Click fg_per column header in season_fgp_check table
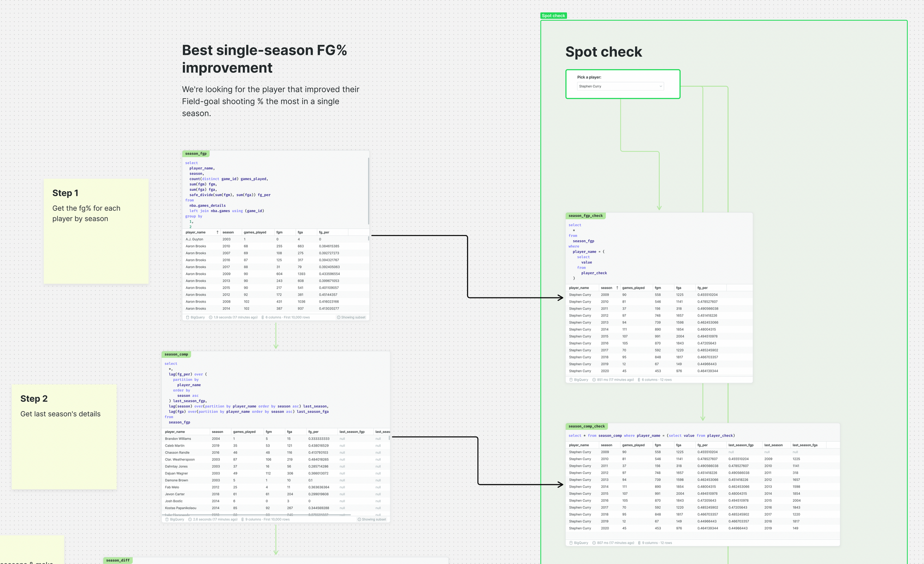Viewport: 924px width, 564px height. pyautogui.click(x=702, y=288)
